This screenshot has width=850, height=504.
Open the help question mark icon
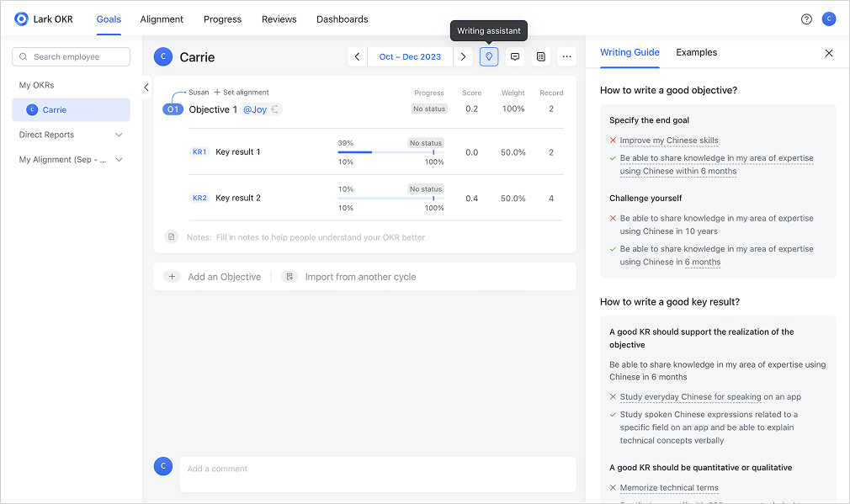click(806, 19)
